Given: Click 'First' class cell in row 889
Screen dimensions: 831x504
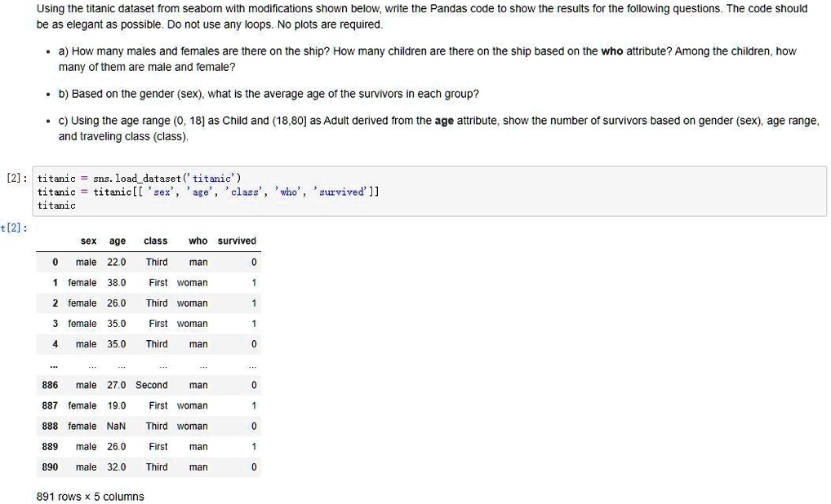Looking at the screenshot, I should 158,447.
